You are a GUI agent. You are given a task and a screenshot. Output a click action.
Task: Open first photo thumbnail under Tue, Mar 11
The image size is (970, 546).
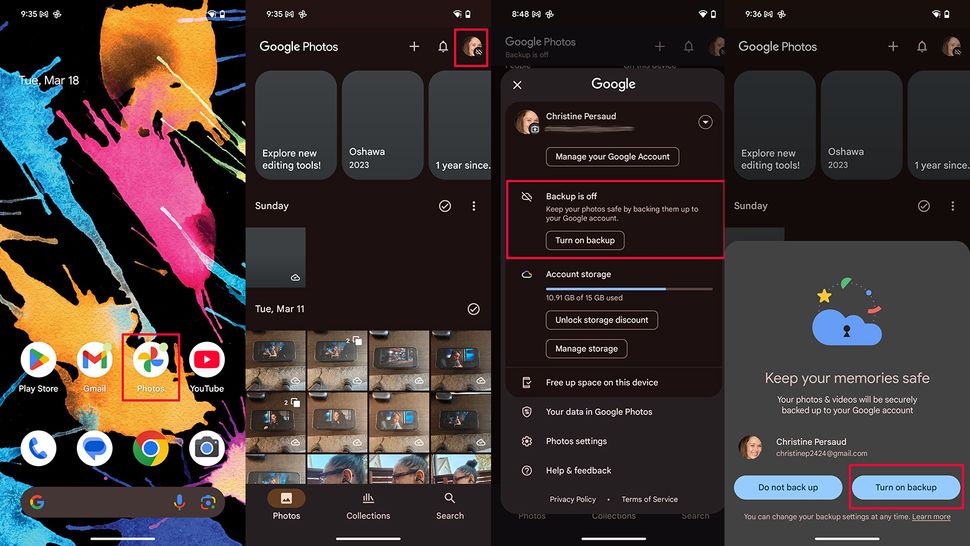pyautogui.click(x=276, y=359)
